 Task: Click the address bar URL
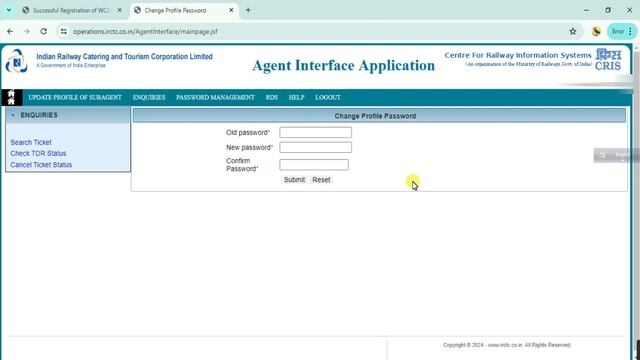coord(145,31)
